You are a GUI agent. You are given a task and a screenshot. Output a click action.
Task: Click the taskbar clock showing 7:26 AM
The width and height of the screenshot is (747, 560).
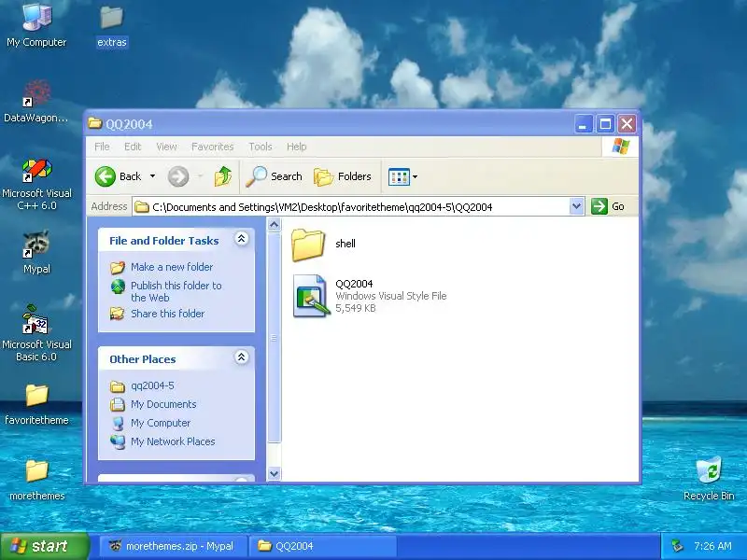712,546
